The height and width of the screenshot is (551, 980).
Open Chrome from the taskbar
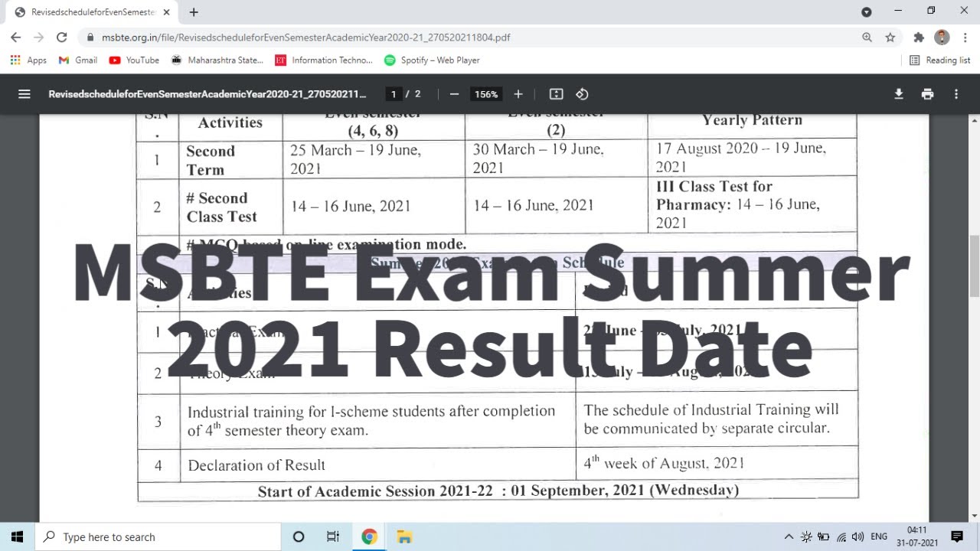coord(369,536)
